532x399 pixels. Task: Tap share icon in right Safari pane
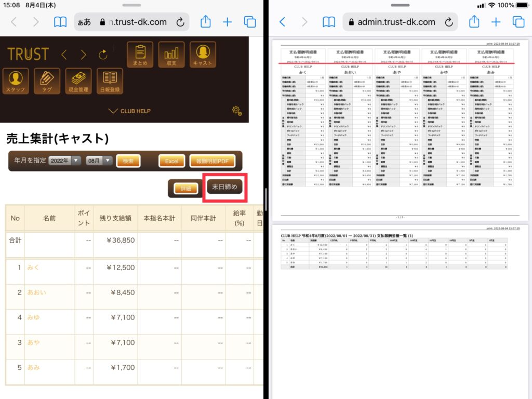tap(474, 22)
